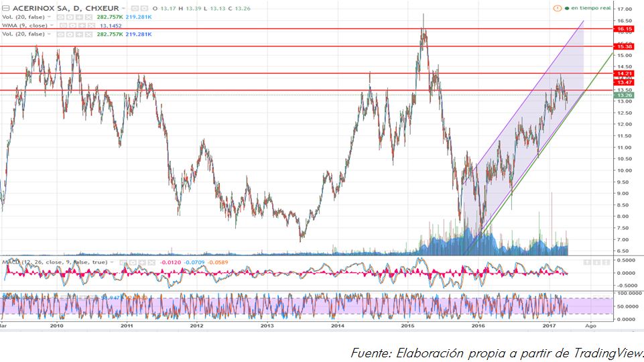
Task: Toggle visibility eye of MACD indicator
Action: (x=123, y=263)
